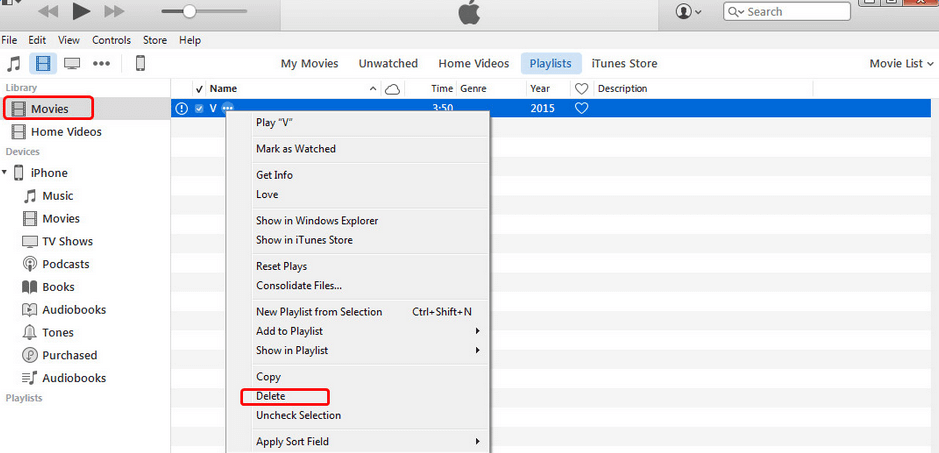The height and width of the screenshot is (453, 939).
Task: Click the iPhone device toolbar icon
Action: tap(140, 63)
